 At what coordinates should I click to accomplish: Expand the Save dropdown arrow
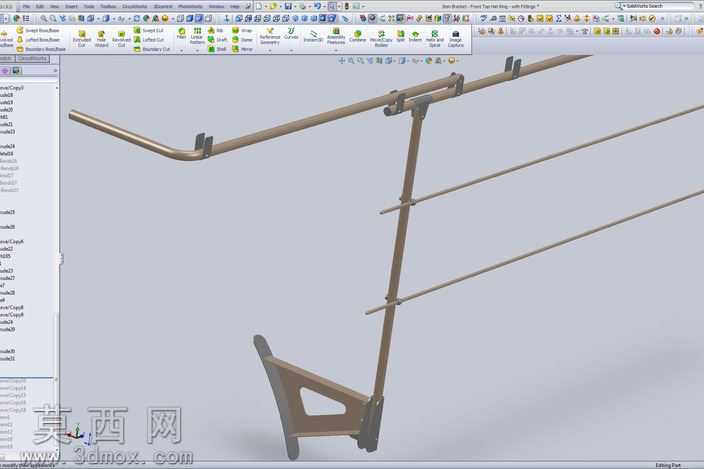coord(295,7)
